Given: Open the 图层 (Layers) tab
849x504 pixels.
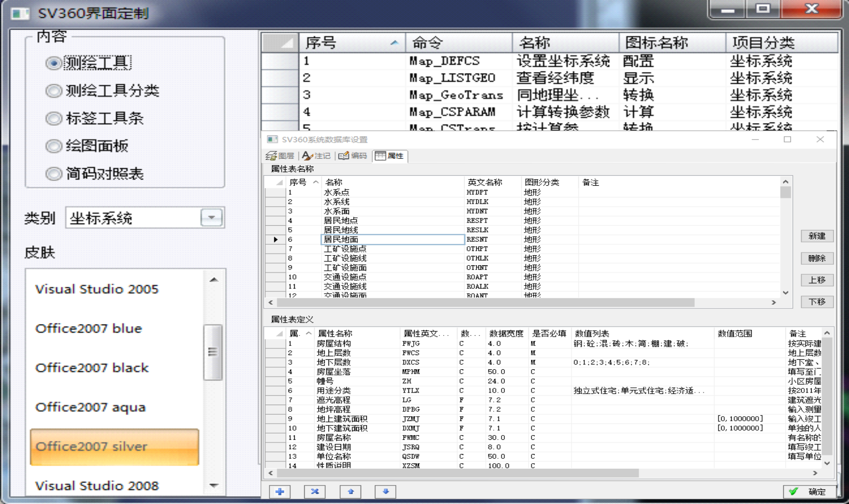Looking at the screenshot, I should click(x=281, y=156).
